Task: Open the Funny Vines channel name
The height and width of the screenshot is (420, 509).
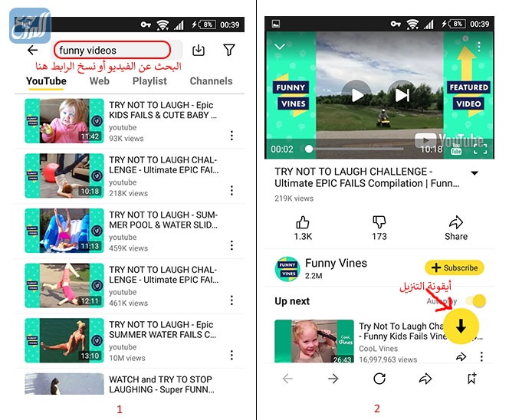Action: (336, 263)
